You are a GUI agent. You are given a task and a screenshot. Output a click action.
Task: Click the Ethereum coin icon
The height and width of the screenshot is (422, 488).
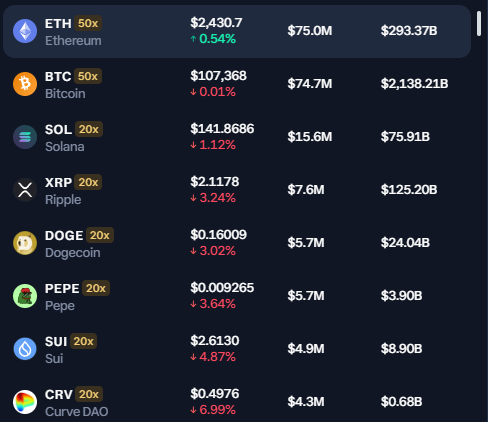[25, 31]
